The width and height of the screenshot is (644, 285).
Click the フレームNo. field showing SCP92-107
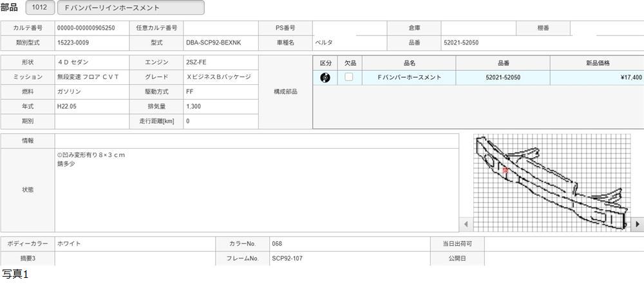click(x=349, y=259)
